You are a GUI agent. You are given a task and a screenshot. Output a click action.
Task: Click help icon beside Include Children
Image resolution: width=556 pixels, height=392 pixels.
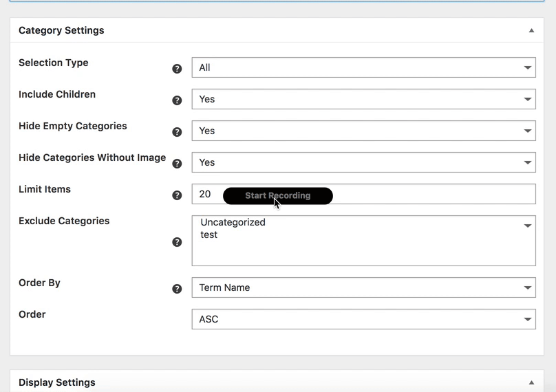(177, 100)
